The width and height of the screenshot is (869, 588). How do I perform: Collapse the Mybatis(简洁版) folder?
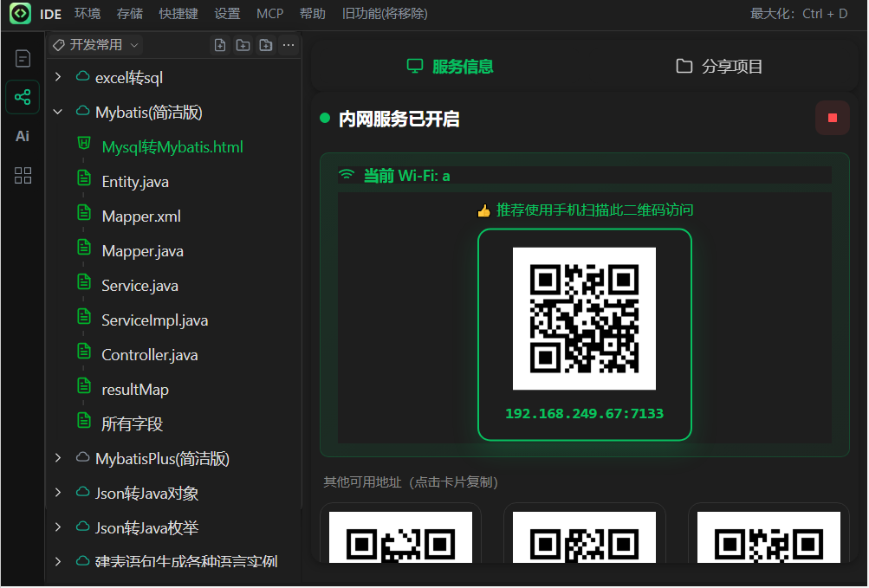pyautogui.click(x=58, y=112)
